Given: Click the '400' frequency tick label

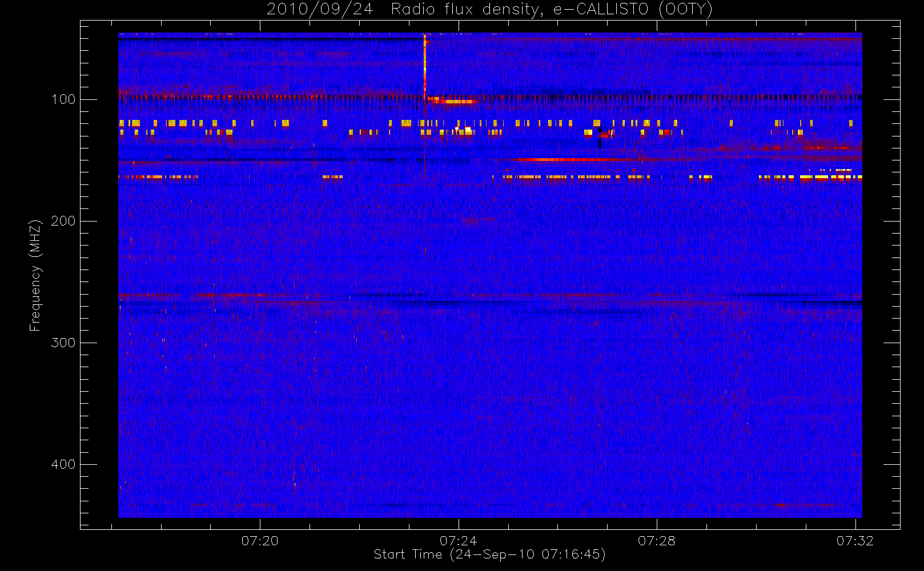Looking at the screenshot, I should coord(63,464).
